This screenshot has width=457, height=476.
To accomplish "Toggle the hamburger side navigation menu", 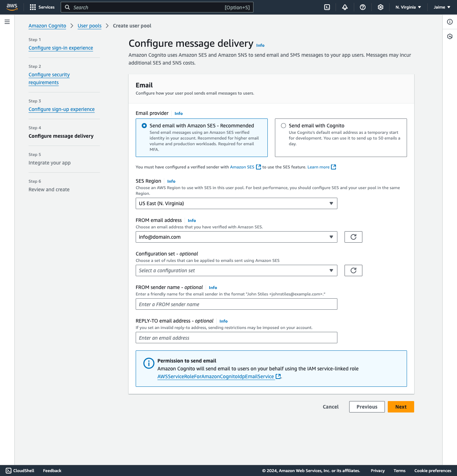I will [7, 22].
